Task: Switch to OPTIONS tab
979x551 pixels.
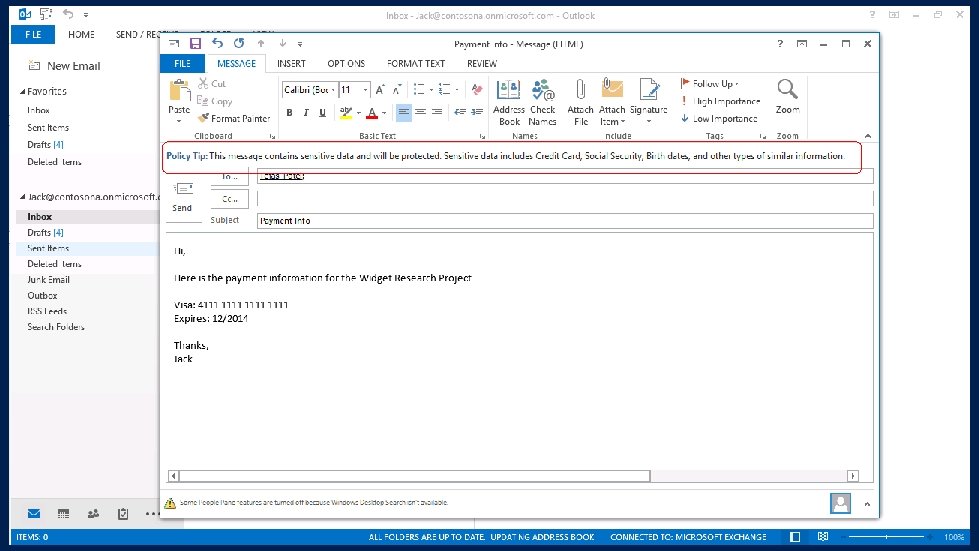Action: click(346, 64)
